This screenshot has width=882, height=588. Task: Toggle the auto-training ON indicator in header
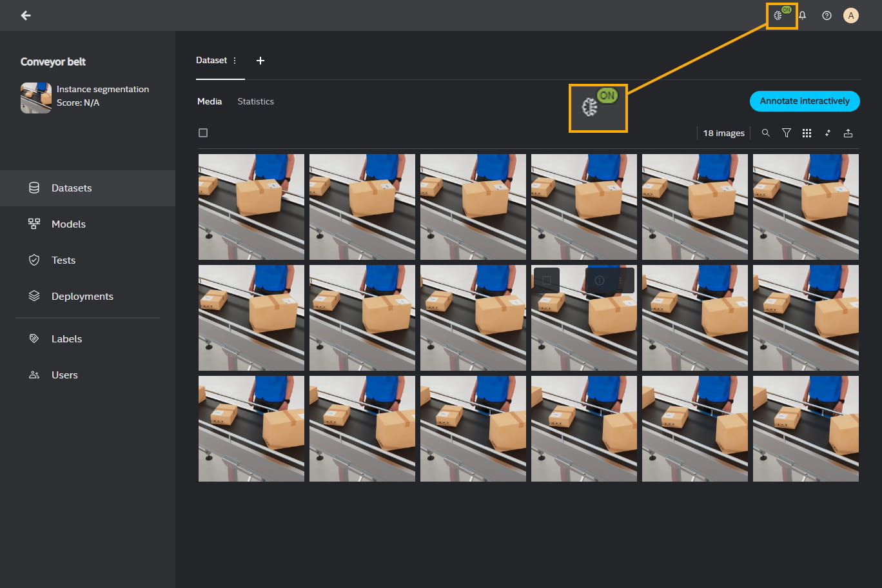[781, 15]
